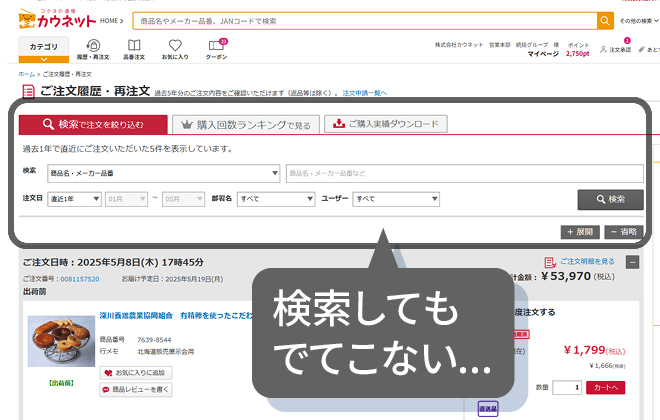Click the Kaunet logo
This screenshot has height=420, width=660.
point(58,19)
